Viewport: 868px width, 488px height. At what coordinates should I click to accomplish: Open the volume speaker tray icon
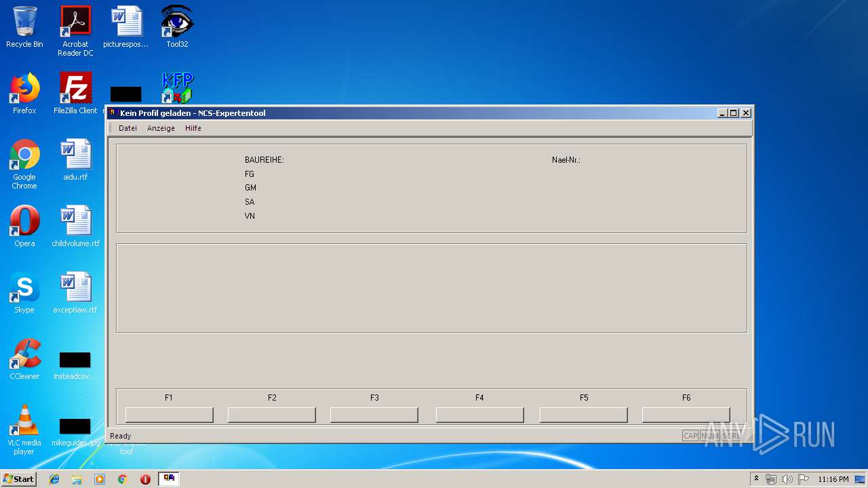point(787,479)
